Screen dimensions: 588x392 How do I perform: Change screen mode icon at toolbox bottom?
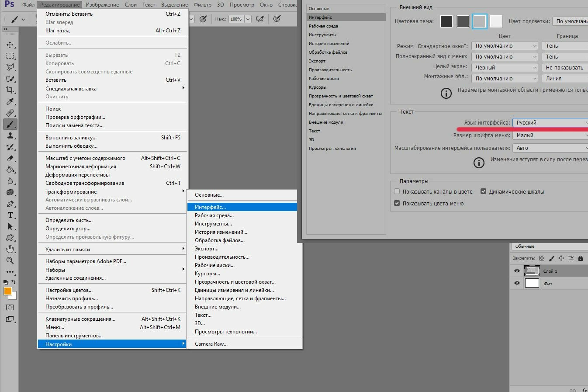pos(10,319)
